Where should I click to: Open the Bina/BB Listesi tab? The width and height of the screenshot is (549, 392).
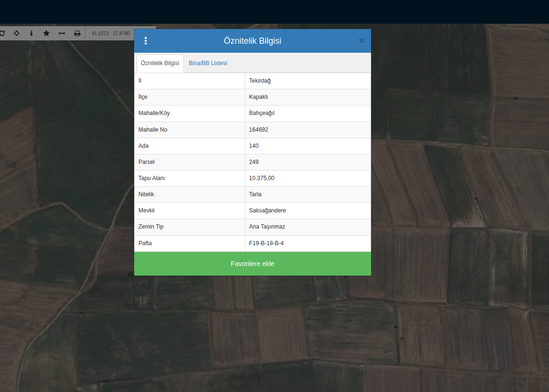pyautogui.click(x=208, y=63)
